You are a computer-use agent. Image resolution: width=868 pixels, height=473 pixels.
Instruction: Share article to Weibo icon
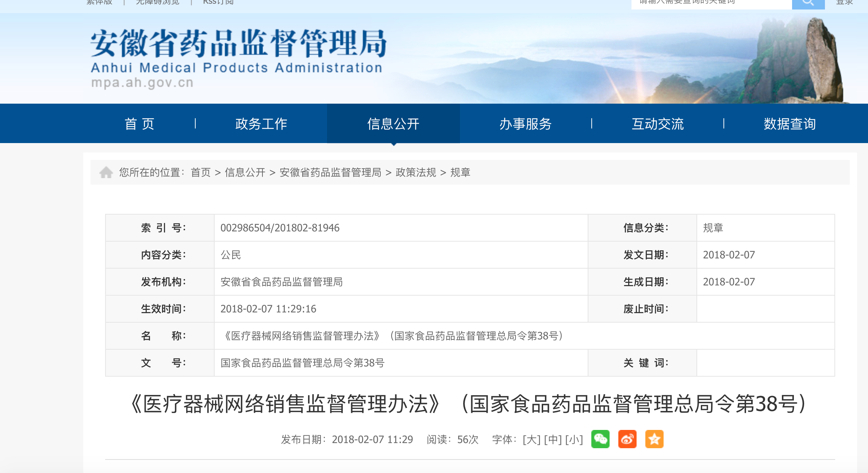click(x=627, y=439)
